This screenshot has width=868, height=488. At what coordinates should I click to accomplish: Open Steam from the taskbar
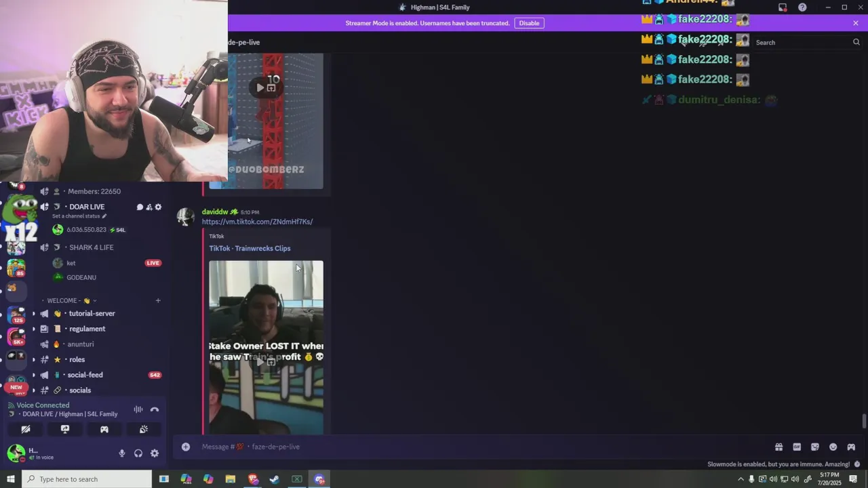(275, 479)
